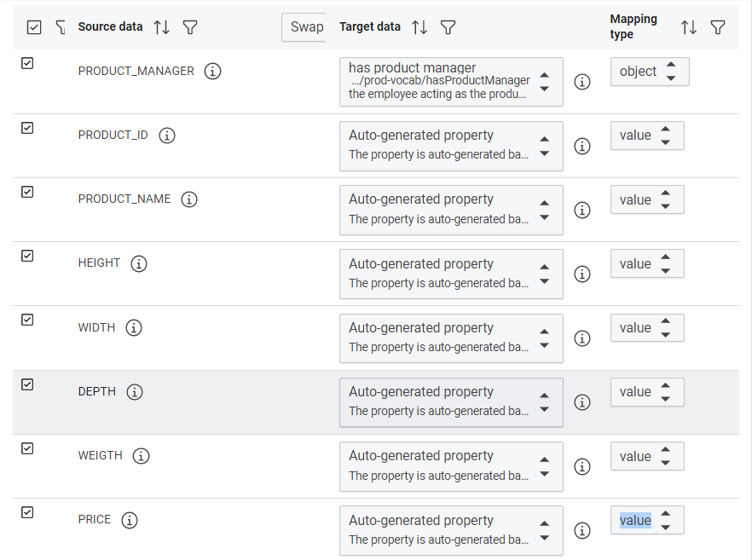752x560 pixels.
Task: Open target info icon in PRICE row
Action: [582, 530]
